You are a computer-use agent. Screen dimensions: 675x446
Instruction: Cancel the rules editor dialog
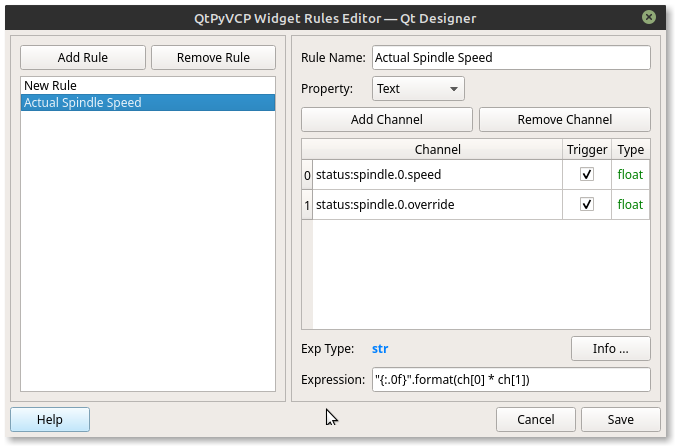[536, 420]
